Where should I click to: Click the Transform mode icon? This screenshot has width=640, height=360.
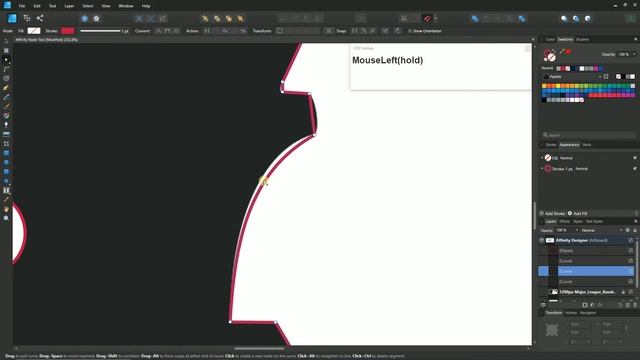(x=280, y=31)
